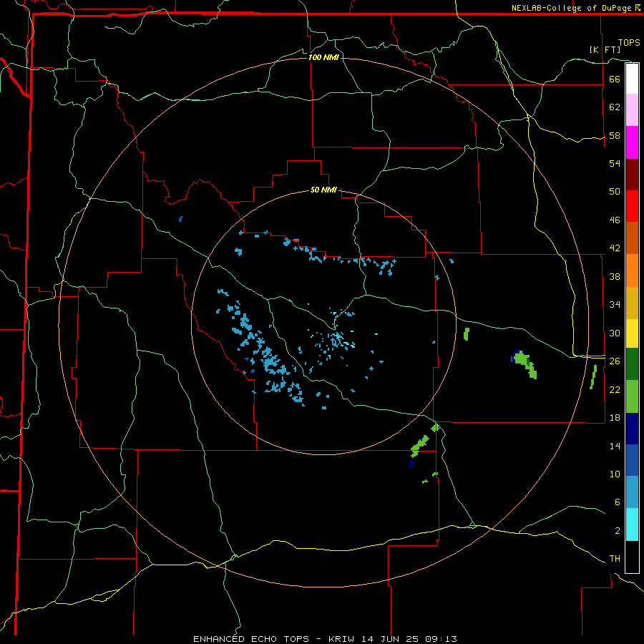Click the legend value "30"
Viewport: 644px width, 644px height.
tap(615, 333)
